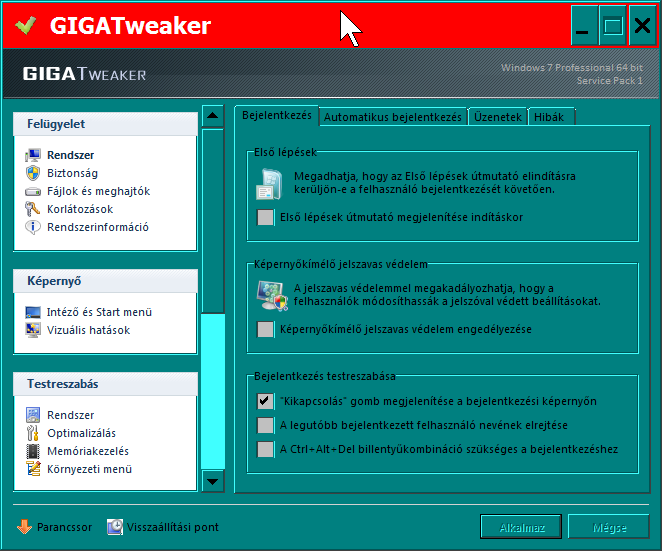Click the Fájlok és meghajtók drive icon
662x551 pixels.
(33, 192)
